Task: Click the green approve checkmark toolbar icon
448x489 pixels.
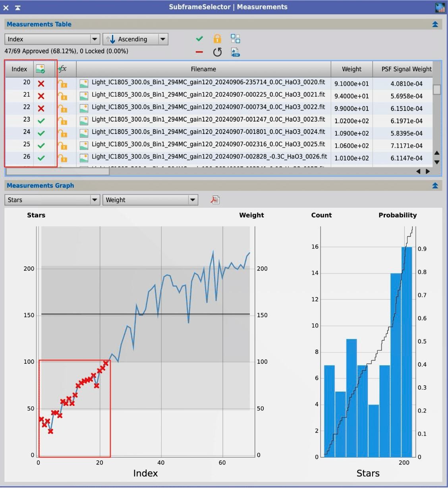Action: (199, 39)
